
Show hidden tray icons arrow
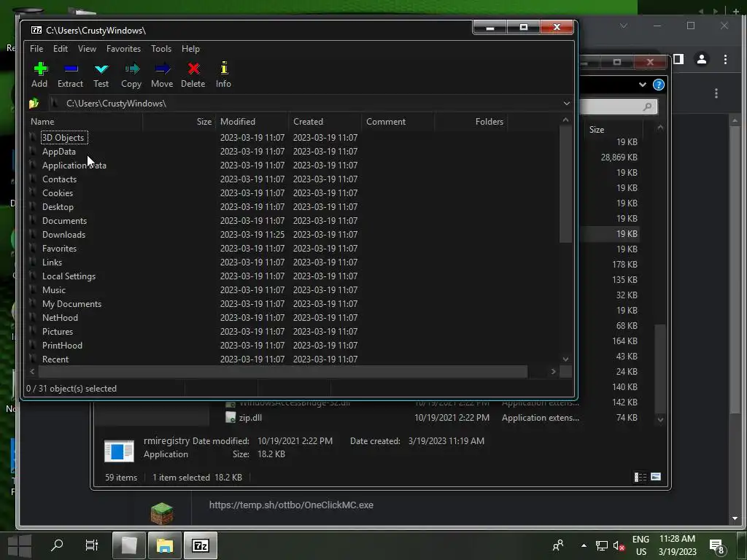tap(584, 545)
